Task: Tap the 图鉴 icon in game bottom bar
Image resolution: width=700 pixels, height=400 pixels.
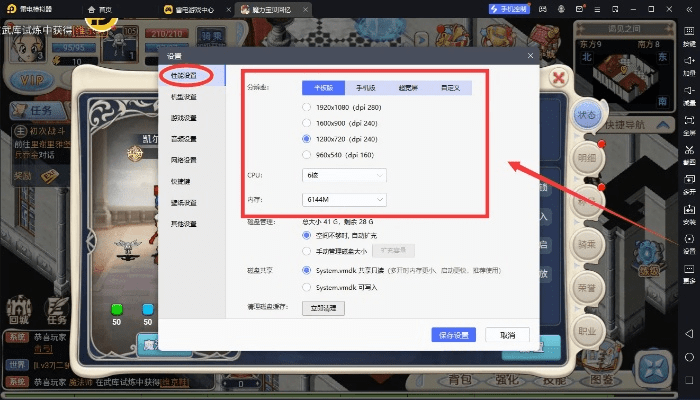Action: pos(601,380)
